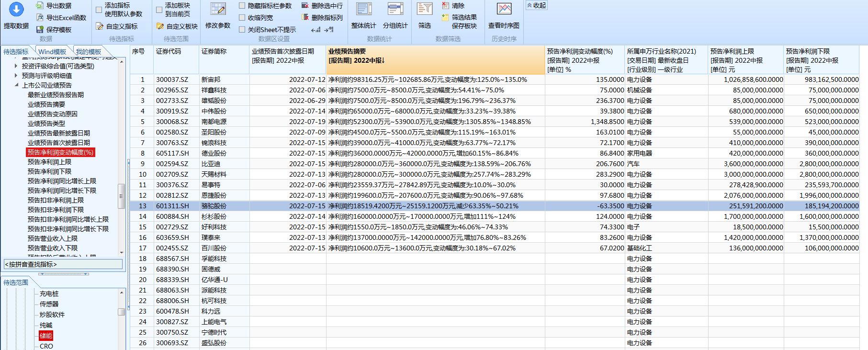Select CRO in the range tree
The width and height of the screenshot is (868, 350).
coord(46,346)
